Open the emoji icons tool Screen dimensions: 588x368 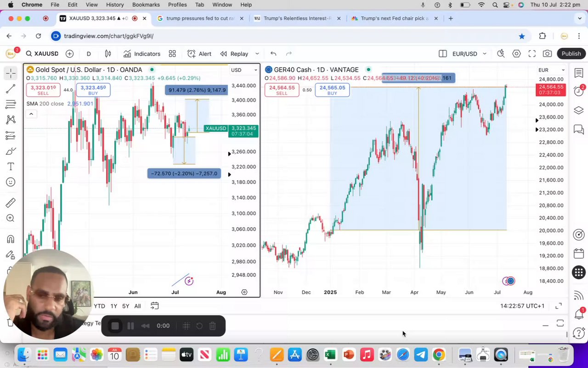[11, 182]
